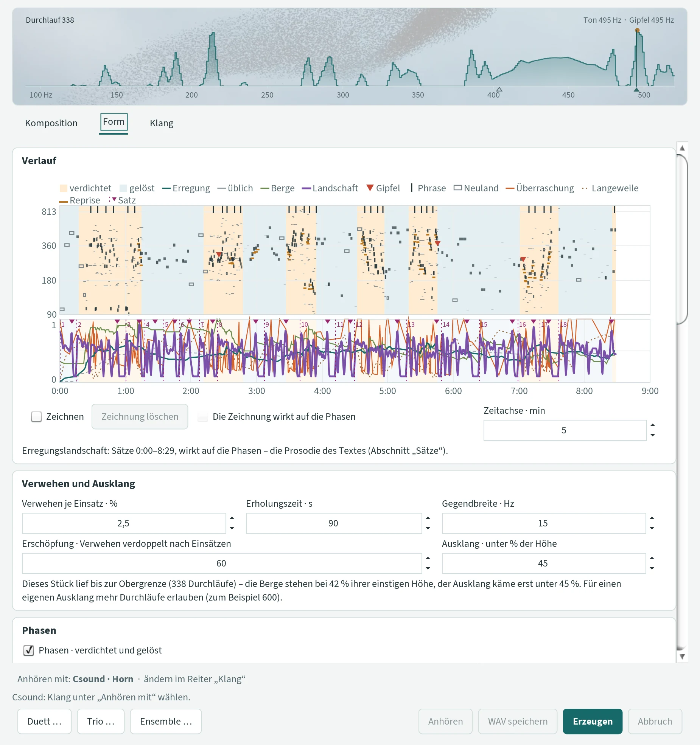Enable the Zeichnen checkbox
The height and width of the screenshot is (745, 700).
click(x=36, y=417)
